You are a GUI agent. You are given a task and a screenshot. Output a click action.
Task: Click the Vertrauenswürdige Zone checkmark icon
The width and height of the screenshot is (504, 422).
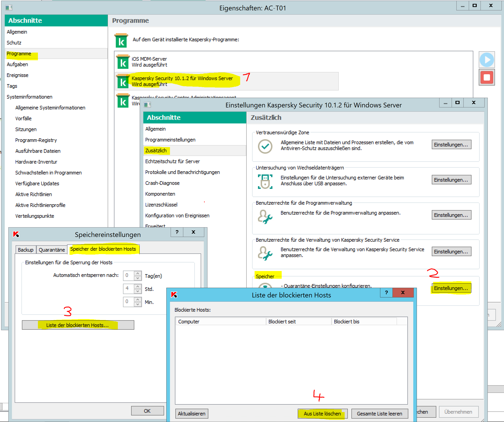[x=265, y=146]
